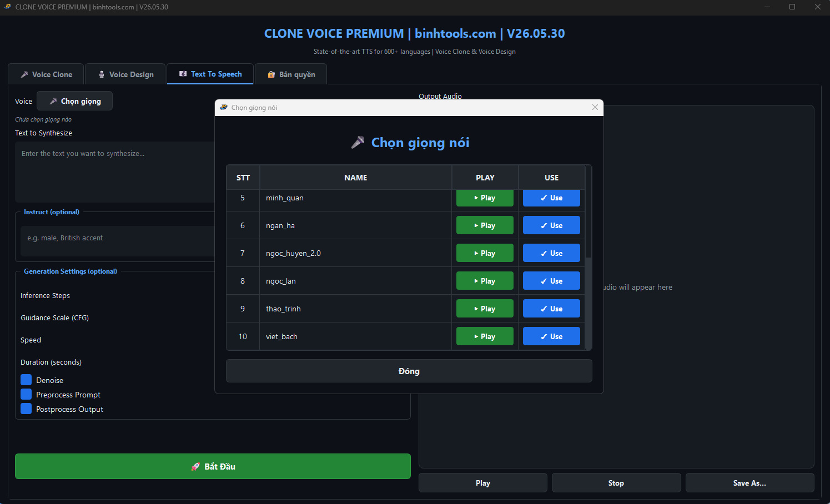Minimize the main application window
The height and width of the screenshot is (504, 830).
(767, 7)
